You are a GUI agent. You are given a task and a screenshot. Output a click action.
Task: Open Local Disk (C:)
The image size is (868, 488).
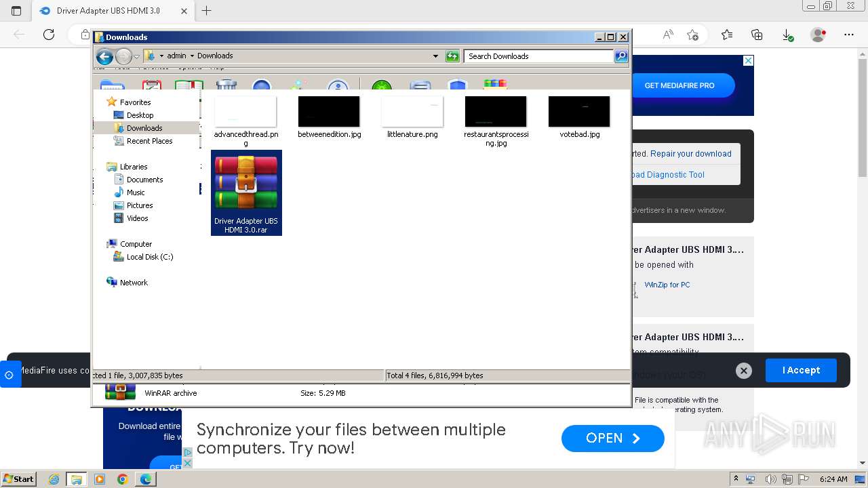[150, 257]
